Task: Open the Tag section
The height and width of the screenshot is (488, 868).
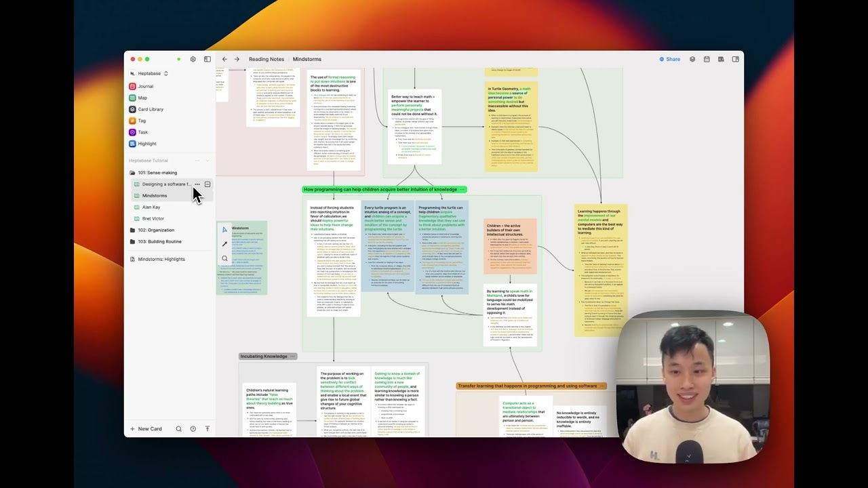Action: [142, 121]
